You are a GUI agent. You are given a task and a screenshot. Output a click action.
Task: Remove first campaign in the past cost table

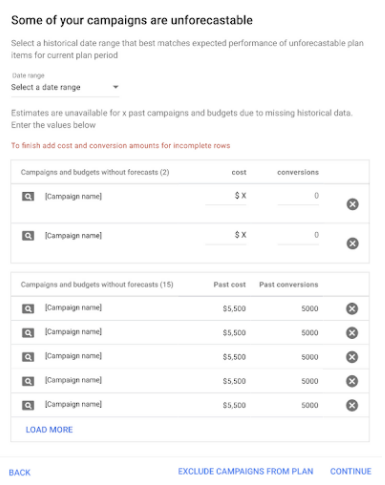tap(352, 309)
